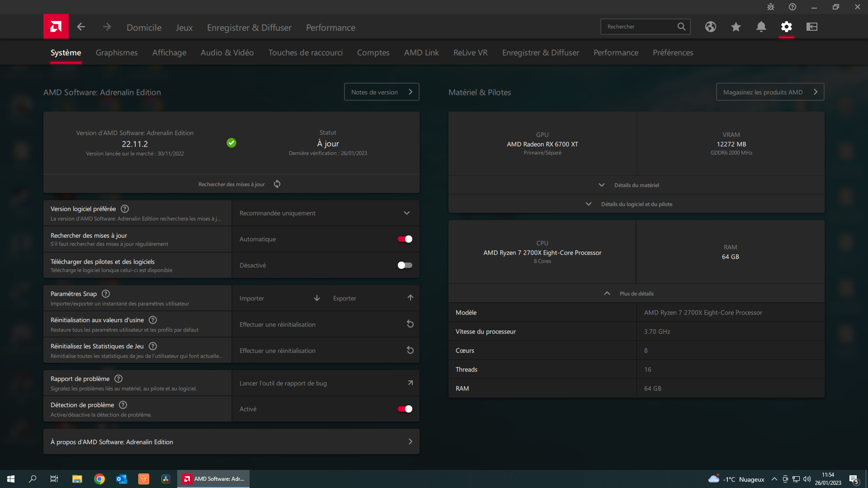Click Rechercher des mises à jour

point(231,184)
